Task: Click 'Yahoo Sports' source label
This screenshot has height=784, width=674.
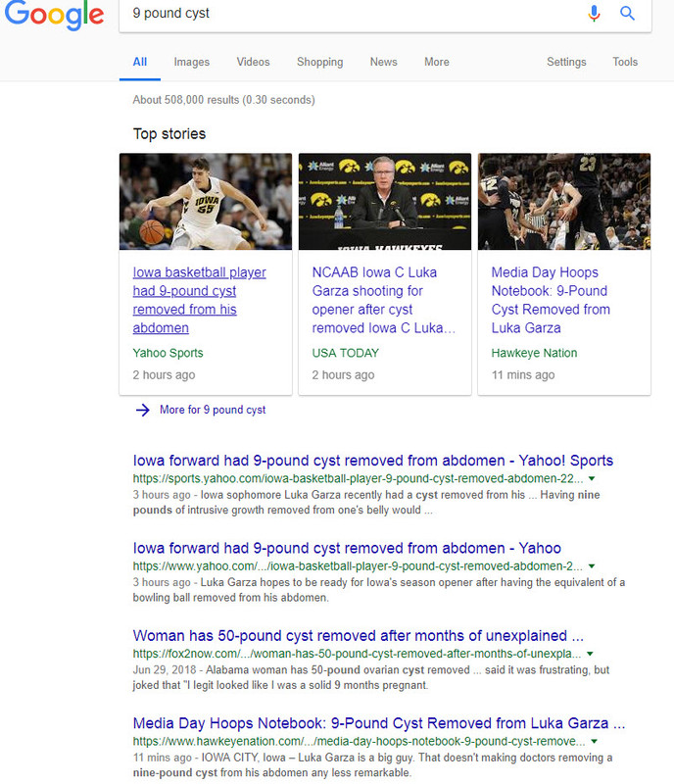Action: [x=168, y=353]
